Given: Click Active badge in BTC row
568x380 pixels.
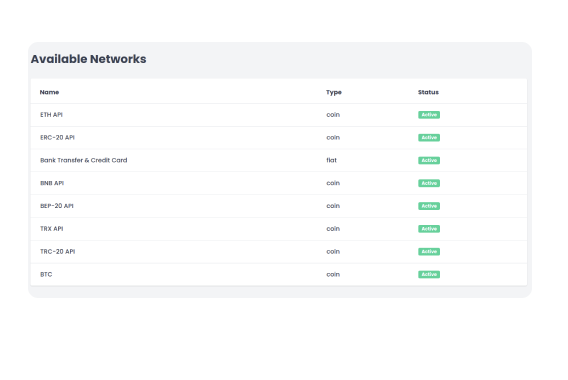Looking at the screenshot, I should pos(429,275).
